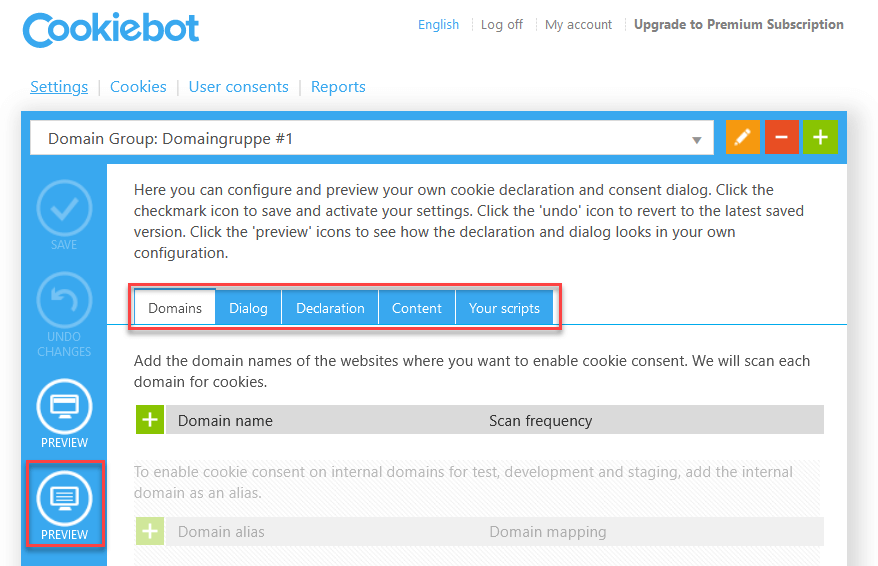Open the Cookies page
This screenshot has width=878, height=566.
point(138,87)
